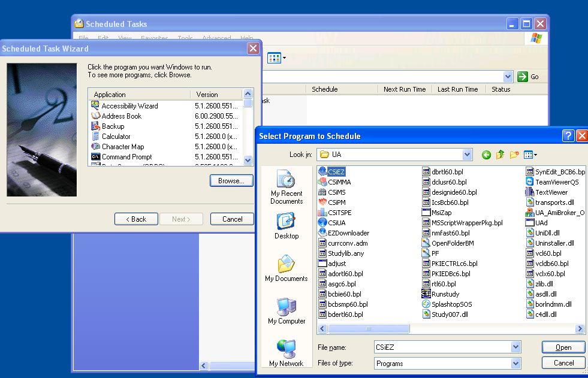This screenshot has height=378, width=588.
Task: Select the CSiEZ program file
Action: coord(336,171)
